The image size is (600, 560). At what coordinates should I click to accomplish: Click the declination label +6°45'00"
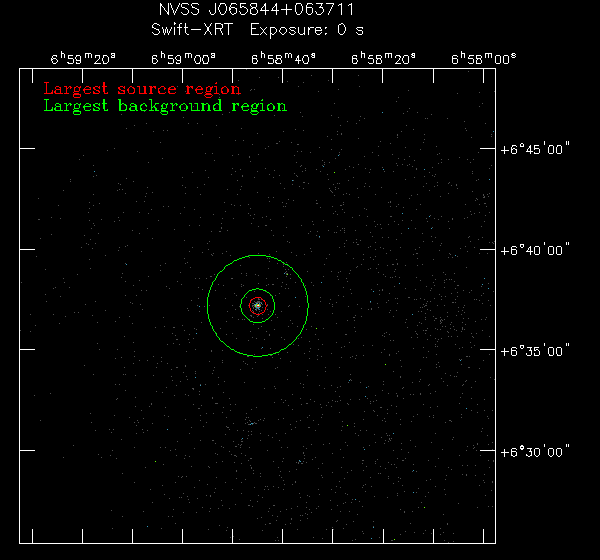point(535,149)
